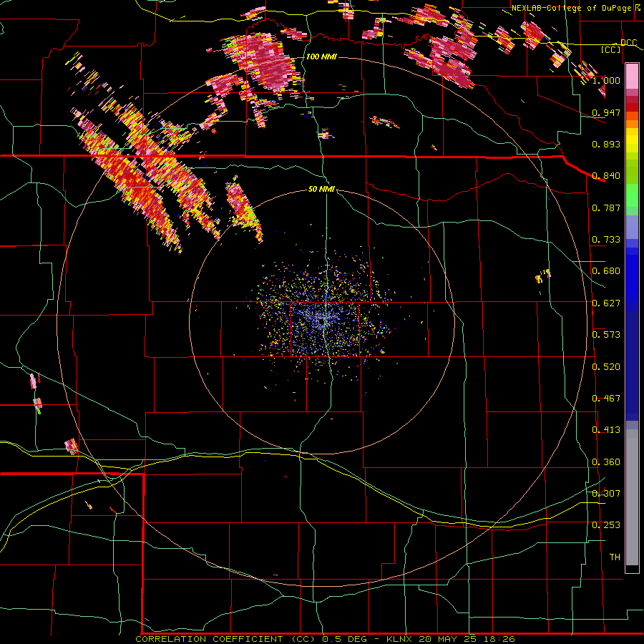
Task: Select the "0.733" color scale value
Action: click(606, 240)
